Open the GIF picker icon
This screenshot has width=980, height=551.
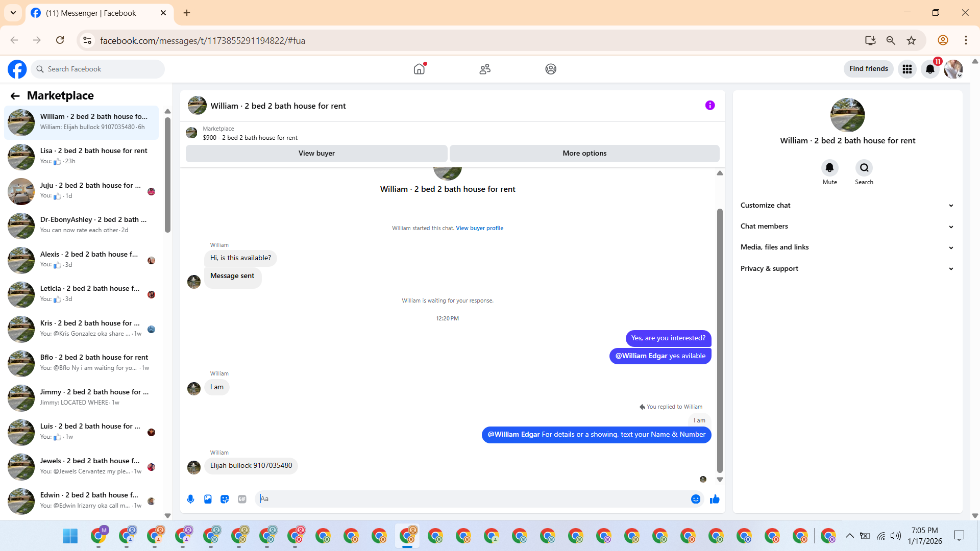(242, 499)
